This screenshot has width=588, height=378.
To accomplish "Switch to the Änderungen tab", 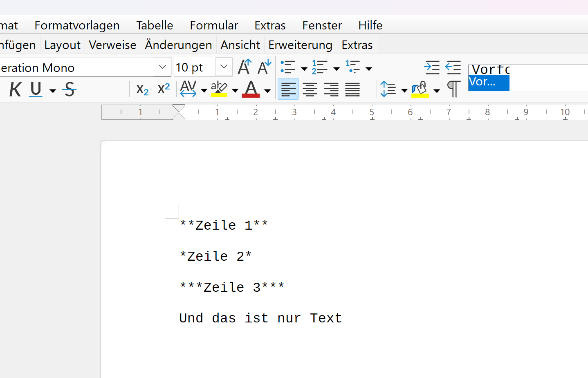I will point(178,45).
